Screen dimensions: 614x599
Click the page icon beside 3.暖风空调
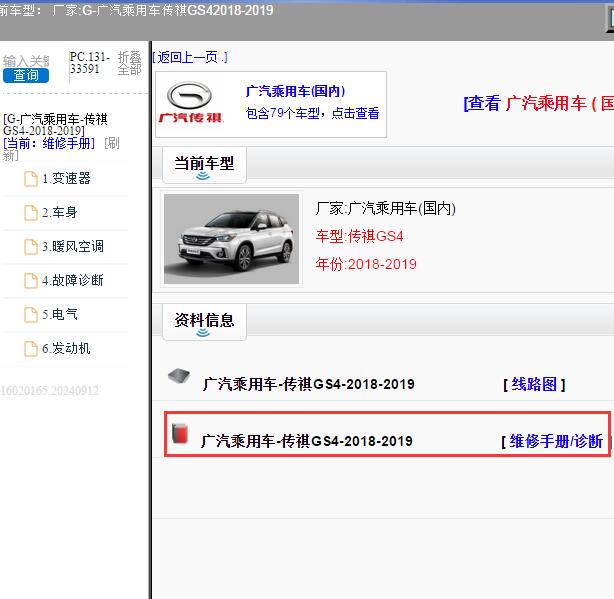pyautogui.click(x=31, y=247)
